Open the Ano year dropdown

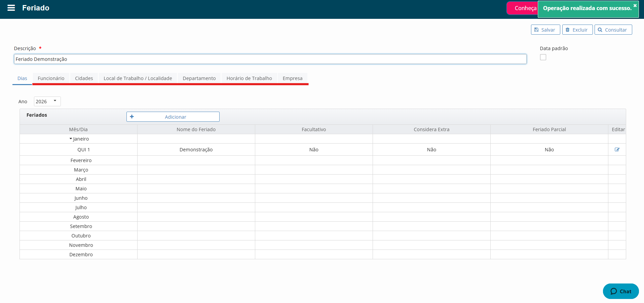47,101
